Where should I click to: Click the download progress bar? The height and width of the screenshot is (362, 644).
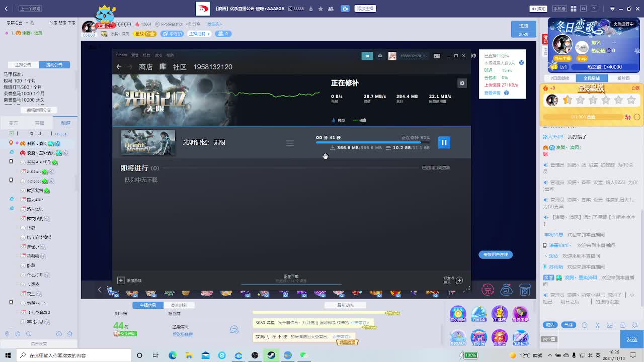373,143
